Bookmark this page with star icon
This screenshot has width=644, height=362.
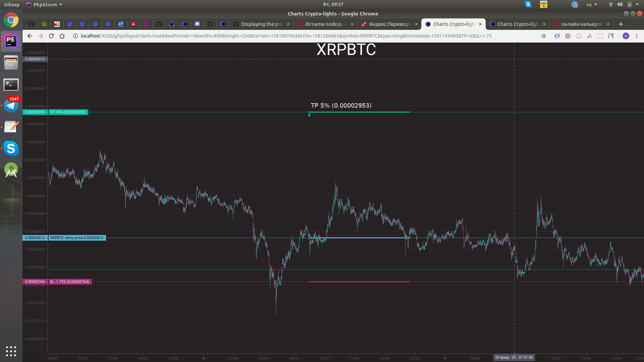(x=544, y=36)
